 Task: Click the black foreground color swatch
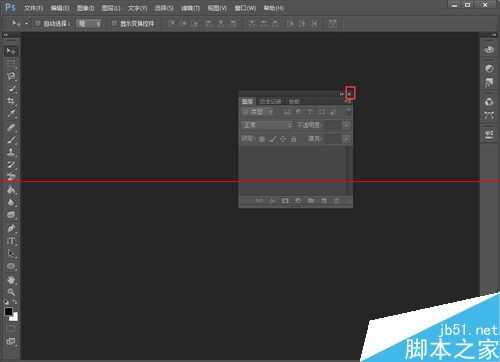click(8, 311)
